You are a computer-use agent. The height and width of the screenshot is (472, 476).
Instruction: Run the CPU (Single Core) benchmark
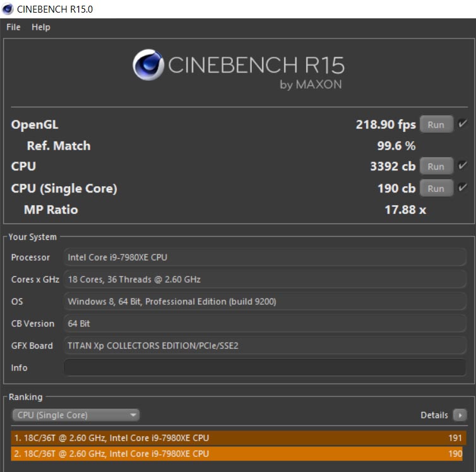(x=436, y=189)
